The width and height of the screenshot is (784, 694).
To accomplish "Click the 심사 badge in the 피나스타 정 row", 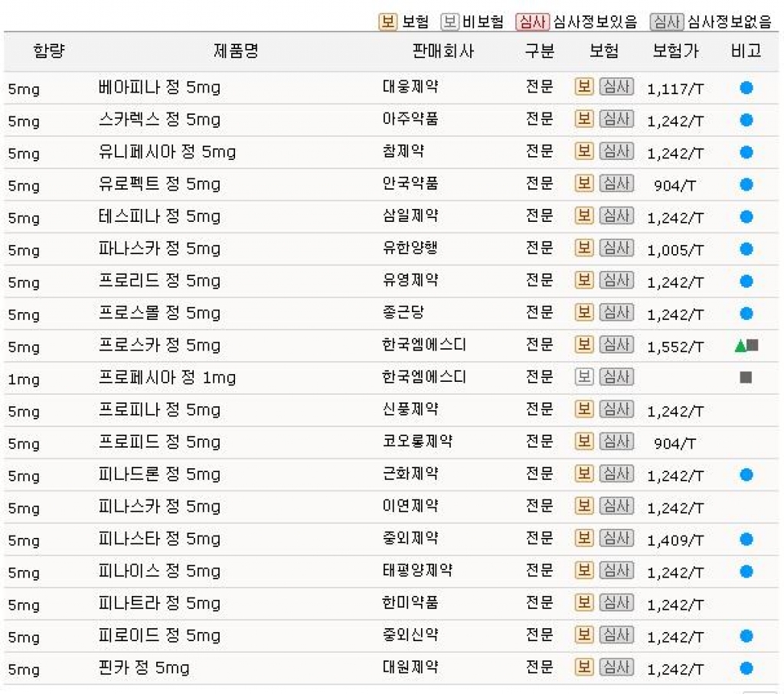I will pos(616,538).
